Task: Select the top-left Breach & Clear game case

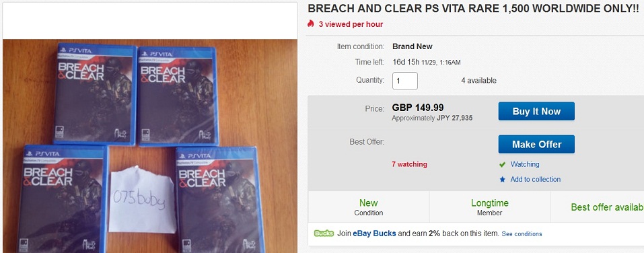Action: [96, 94]
